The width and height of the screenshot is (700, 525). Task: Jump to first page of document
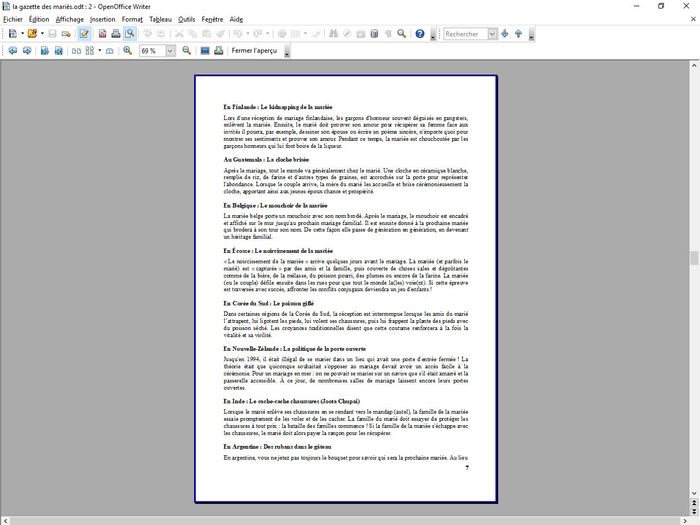coord(45,51)
